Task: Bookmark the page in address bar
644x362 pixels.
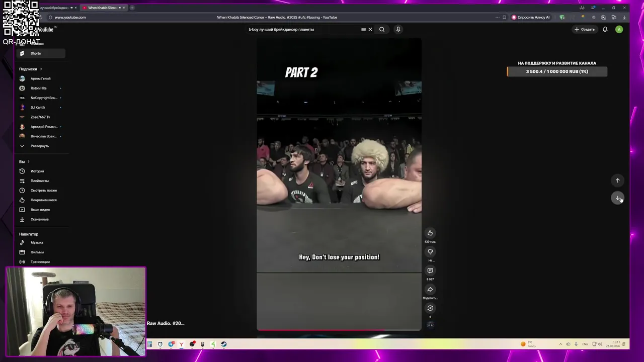Action: (504, 17)
